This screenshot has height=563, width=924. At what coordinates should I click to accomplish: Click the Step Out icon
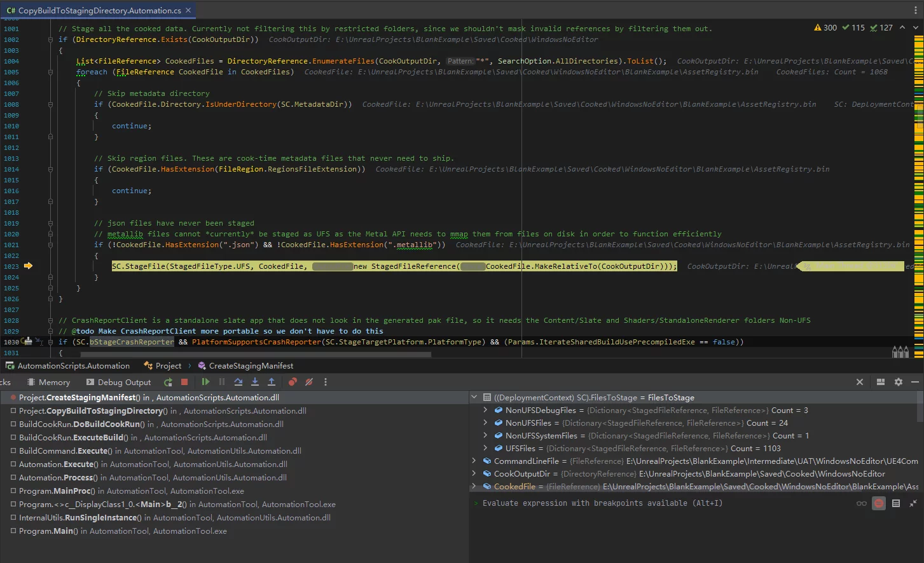pos(272,382)
